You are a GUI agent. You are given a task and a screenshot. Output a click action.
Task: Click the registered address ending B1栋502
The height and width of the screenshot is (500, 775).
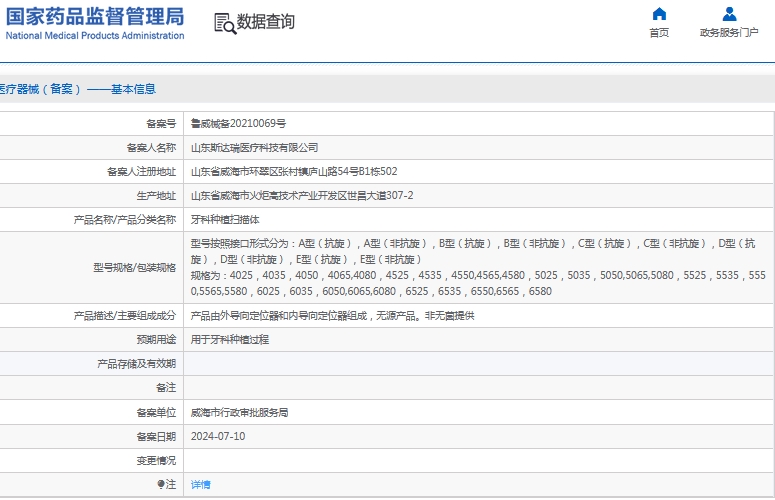click(294, 171)
